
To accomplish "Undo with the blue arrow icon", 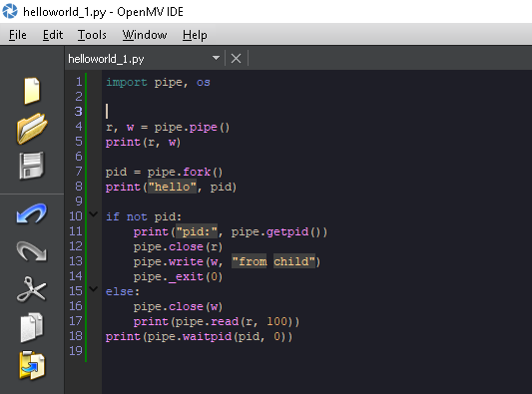I will pos(32,213).
